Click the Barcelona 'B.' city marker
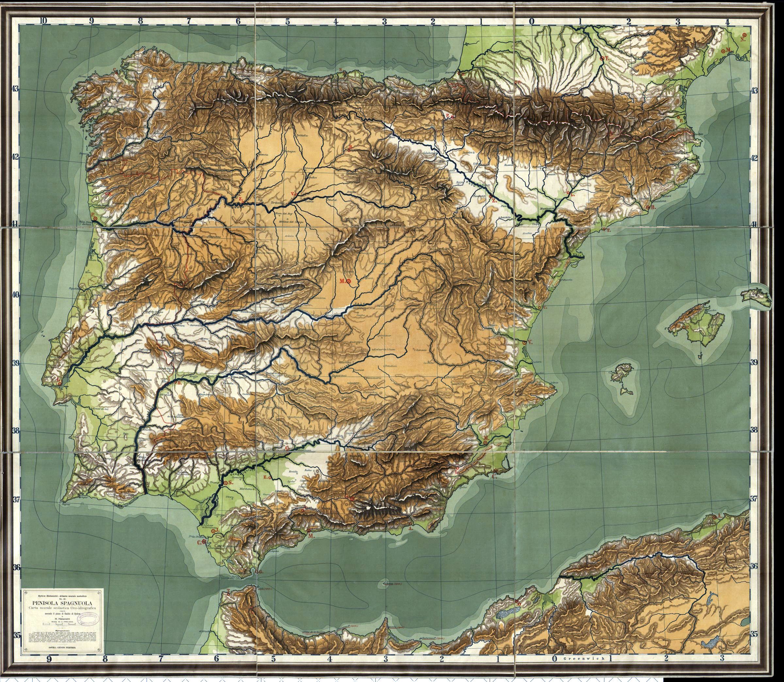The height and width of the screenshot is (682, 784). coord(648,208)
